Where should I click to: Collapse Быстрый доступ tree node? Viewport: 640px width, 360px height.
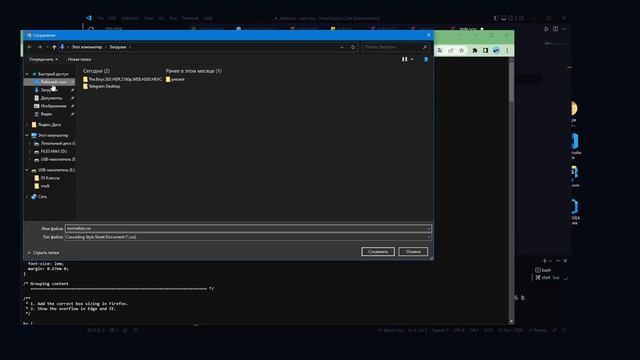point(27,74)
